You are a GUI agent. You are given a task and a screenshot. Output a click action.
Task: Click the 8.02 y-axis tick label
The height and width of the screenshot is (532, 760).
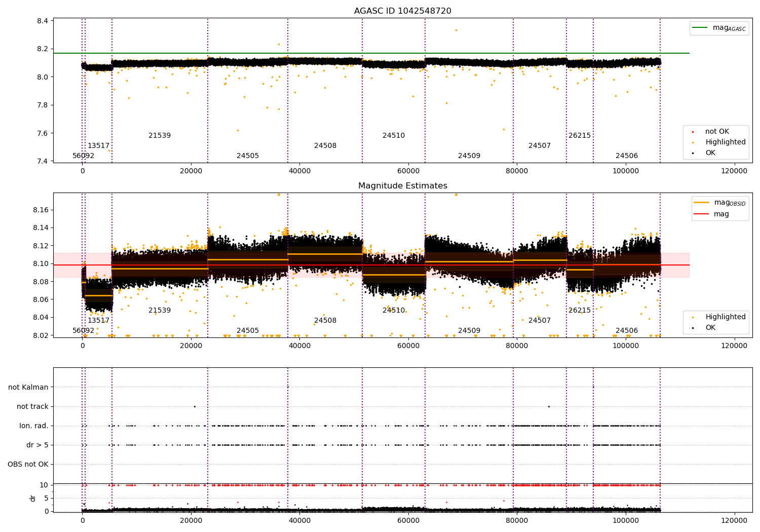pyautogui.click(x=41, y=335)
